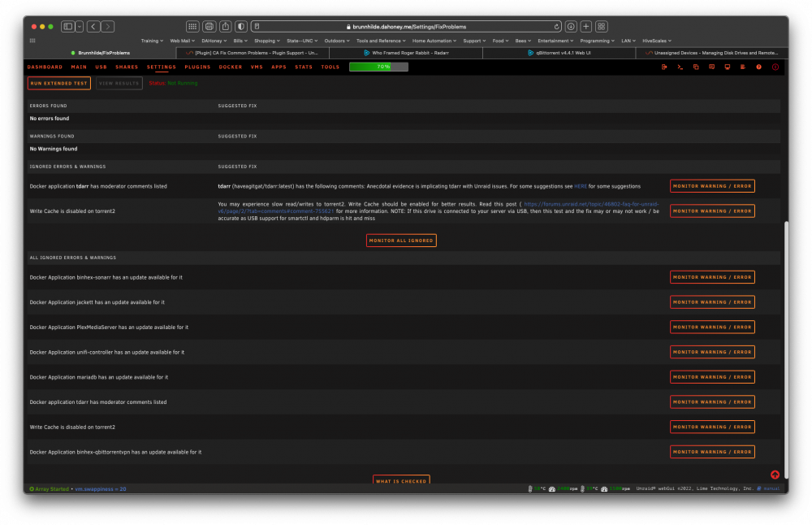Click the favorites grid icon left of bookmarks bar
The image size is (812, 525).
(32, 41)
